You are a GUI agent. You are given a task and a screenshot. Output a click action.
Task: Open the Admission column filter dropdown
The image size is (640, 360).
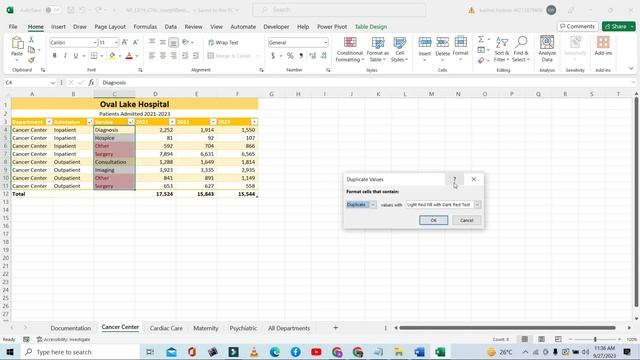[90, 122]
